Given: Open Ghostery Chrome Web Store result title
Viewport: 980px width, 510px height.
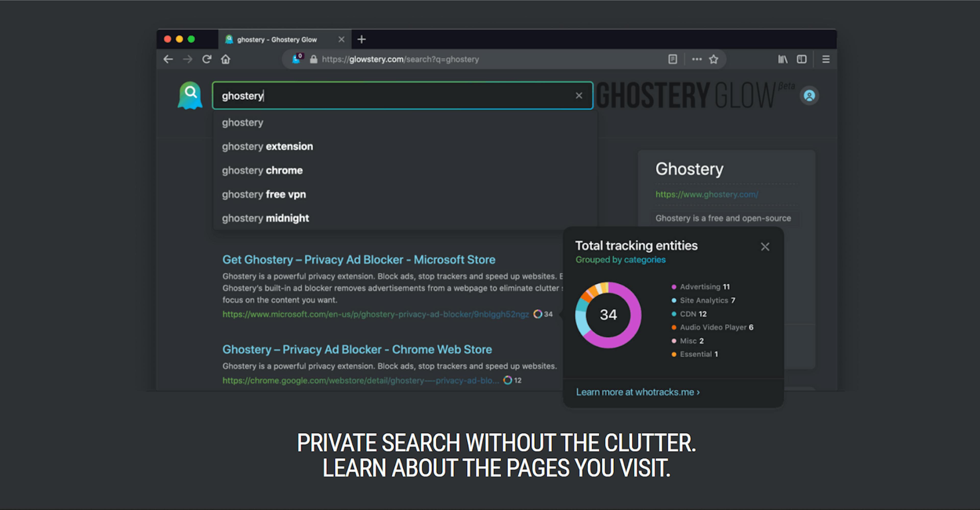Looking at the screenshot, I should (x=357, y=350).
